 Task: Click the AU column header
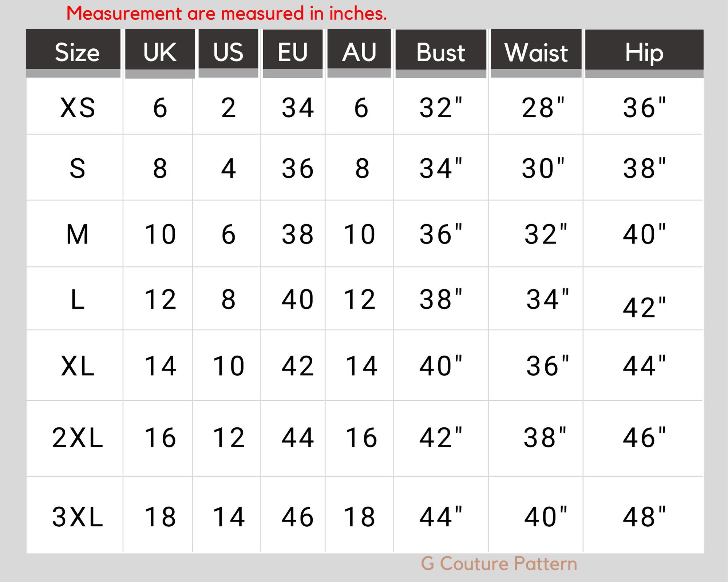(359, 52)
